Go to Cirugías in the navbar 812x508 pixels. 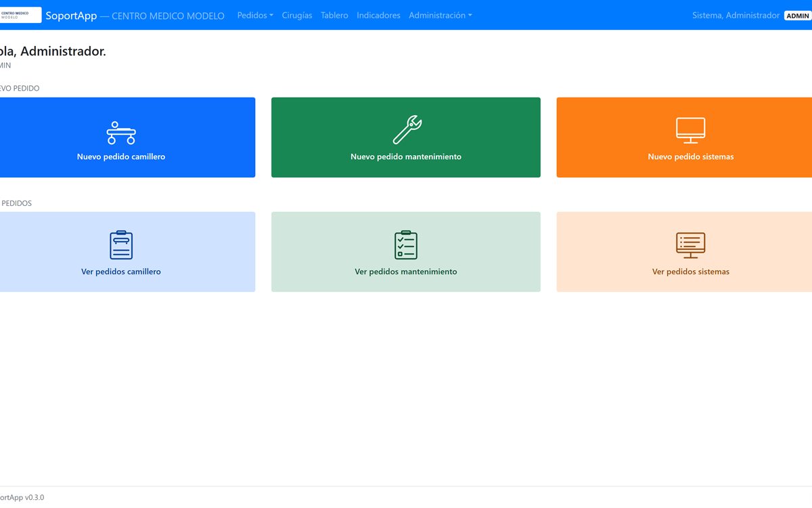point(297,15)
